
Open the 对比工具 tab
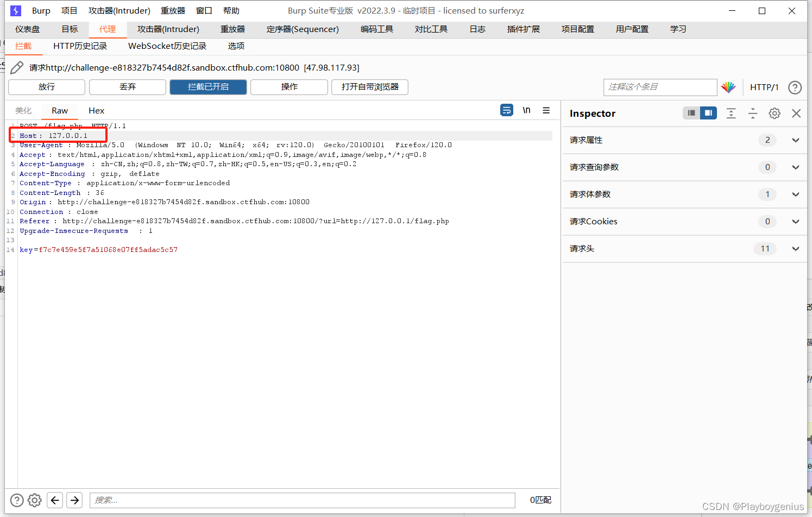click(431, 29)
